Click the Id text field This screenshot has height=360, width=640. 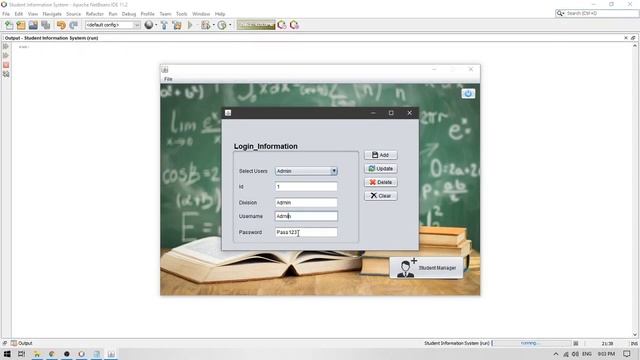point(306,187)
